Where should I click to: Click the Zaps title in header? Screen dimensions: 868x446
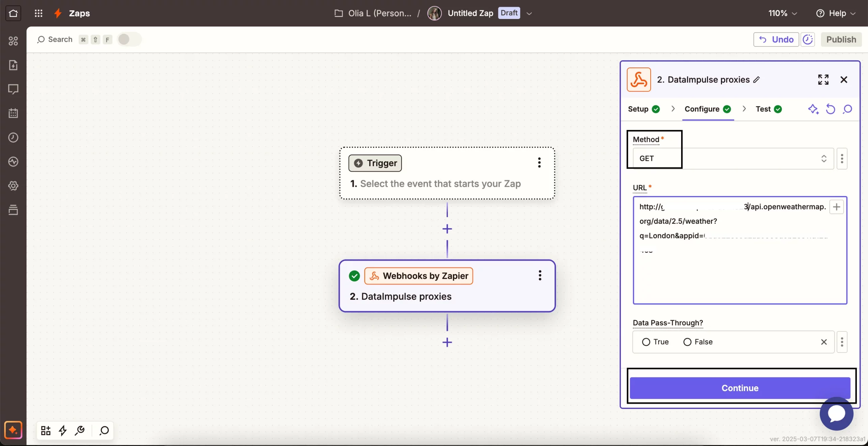pyautogui.click(x=79, y=13)
